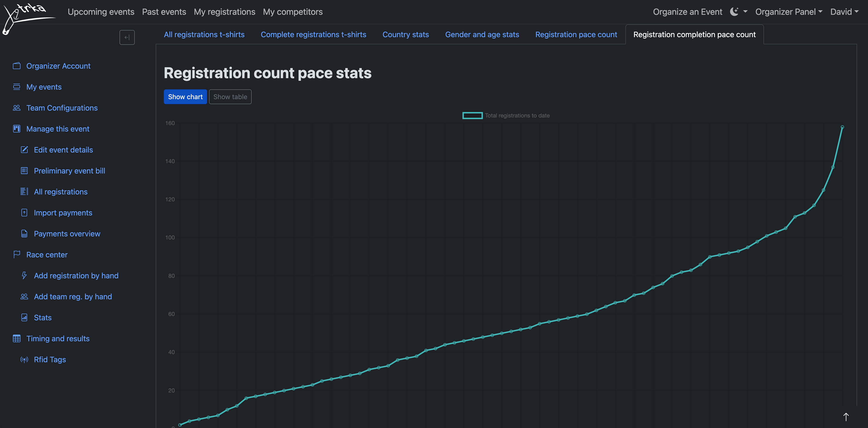Click the Stats chart icon
This screenshot has height=428, width=868.
(x=24, y=317)
